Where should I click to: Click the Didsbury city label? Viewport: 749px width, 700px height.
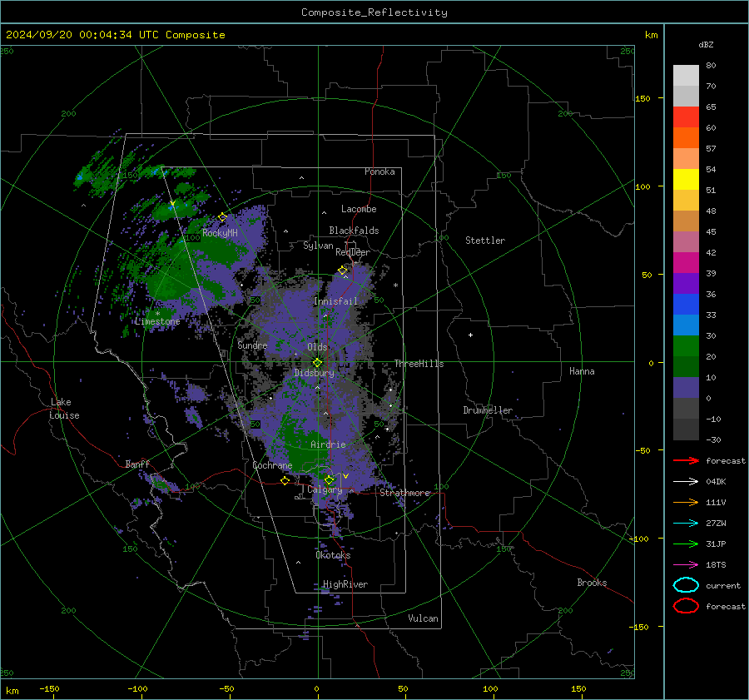point(315,373)
